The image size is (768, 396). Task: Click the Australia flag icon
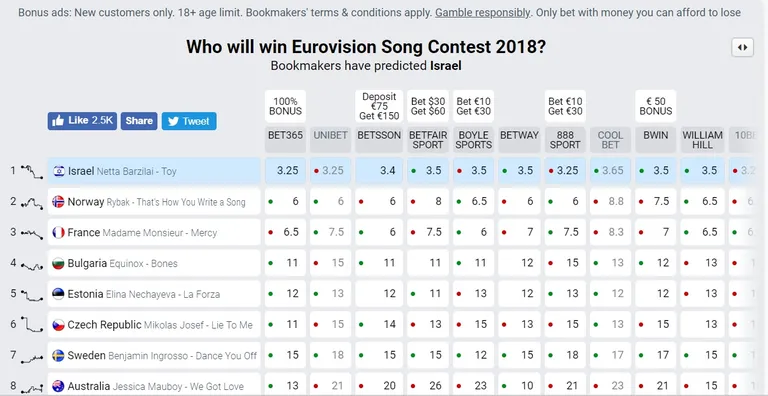(58, 386)
